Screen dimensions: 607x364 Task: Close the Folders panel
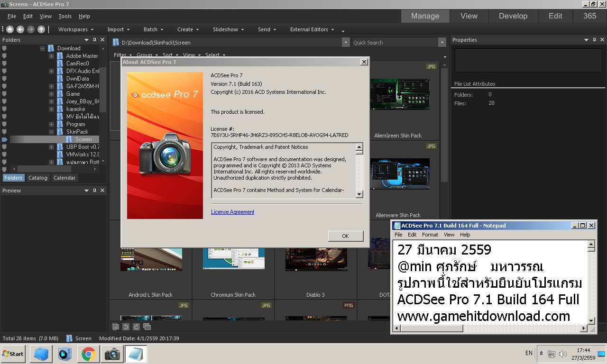click(x=102, y=40)
